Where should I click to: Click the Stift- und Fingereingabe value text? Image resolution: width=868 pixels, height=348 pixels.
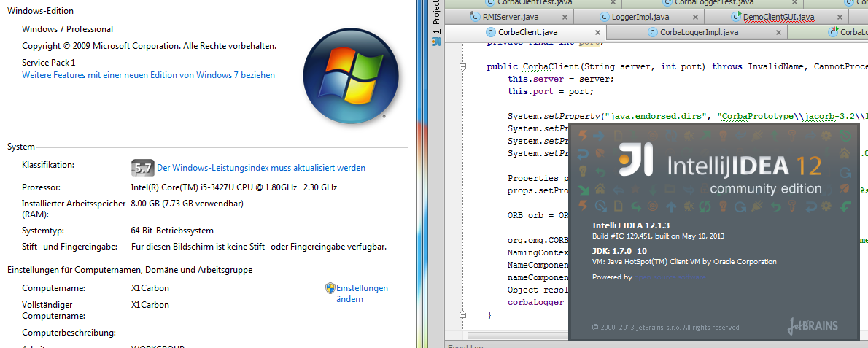point(258,246)
